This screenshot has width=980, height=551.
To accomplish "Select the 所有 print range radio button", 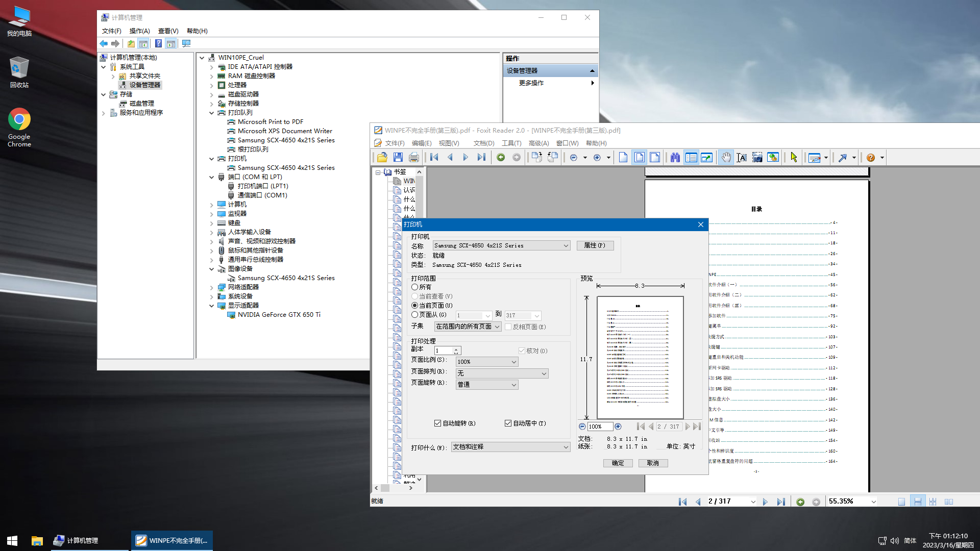I will [x=414, y=287].
